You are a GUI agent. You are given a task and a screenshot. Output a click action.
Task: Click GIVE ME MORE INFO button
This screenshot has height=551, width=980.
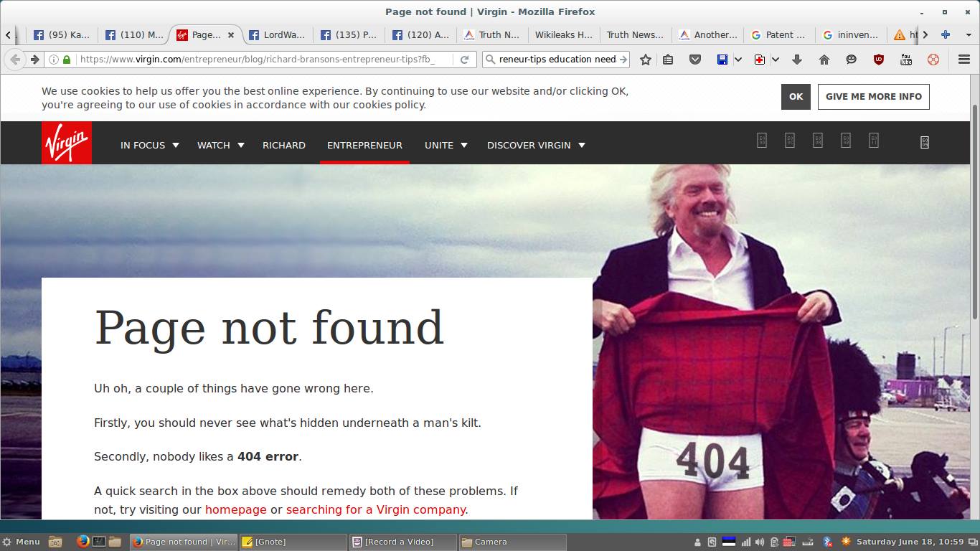coord(873,97)
